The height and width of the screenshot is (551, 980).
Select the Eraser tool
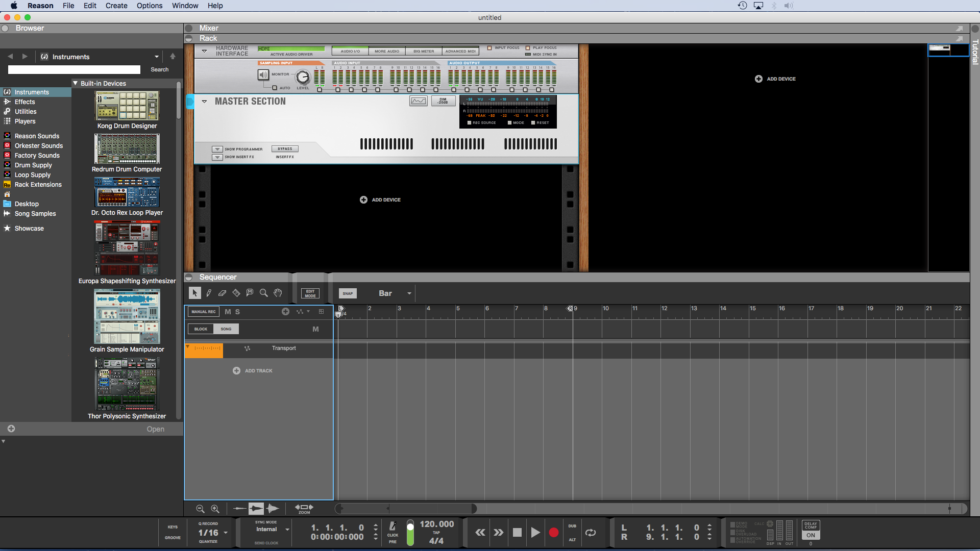point(222,293)
